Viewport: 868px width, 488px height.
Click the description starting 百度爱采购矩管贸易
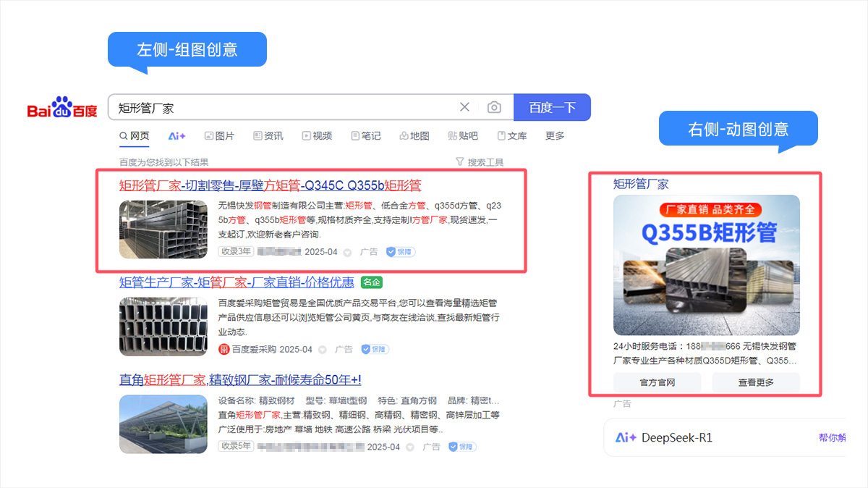[x=359, y=317]
